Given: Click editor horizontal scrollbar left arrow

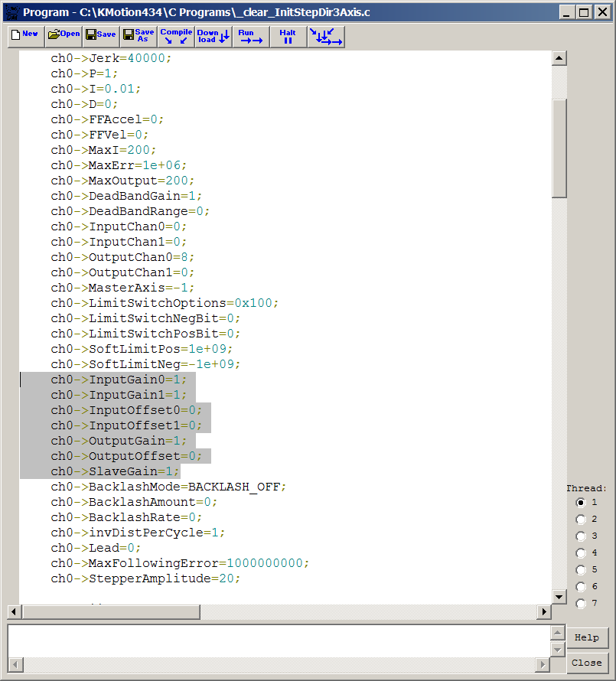Looking at the screenshot, I should (x=14, y=612).
